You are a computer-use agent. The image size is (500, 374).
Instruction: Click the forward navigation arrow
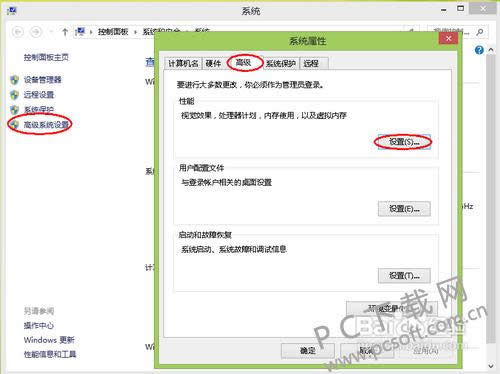36,32
